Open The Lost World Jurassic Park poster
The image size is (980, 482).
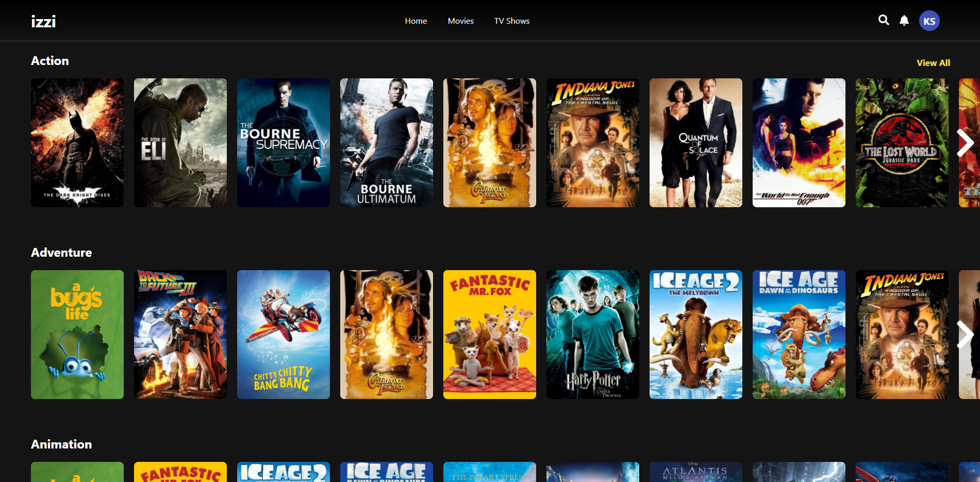click(902, 143)
